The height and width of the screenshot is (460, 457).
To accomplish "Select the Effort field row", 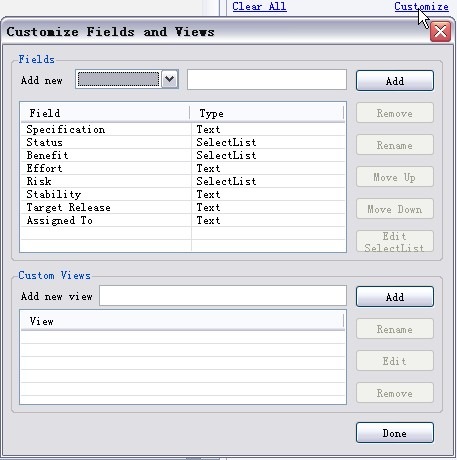I will pos(183,168).
